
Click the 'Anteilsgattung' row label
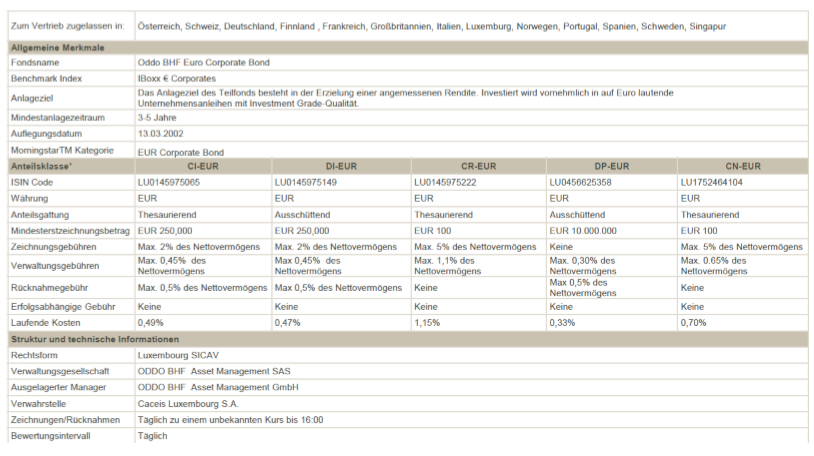click(40, 214)
